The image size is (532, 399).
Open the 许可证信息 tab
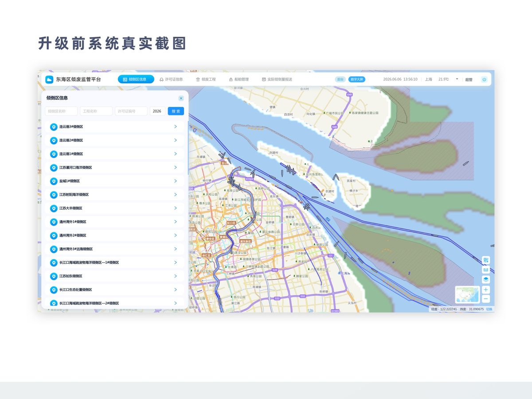pos(171,79)
